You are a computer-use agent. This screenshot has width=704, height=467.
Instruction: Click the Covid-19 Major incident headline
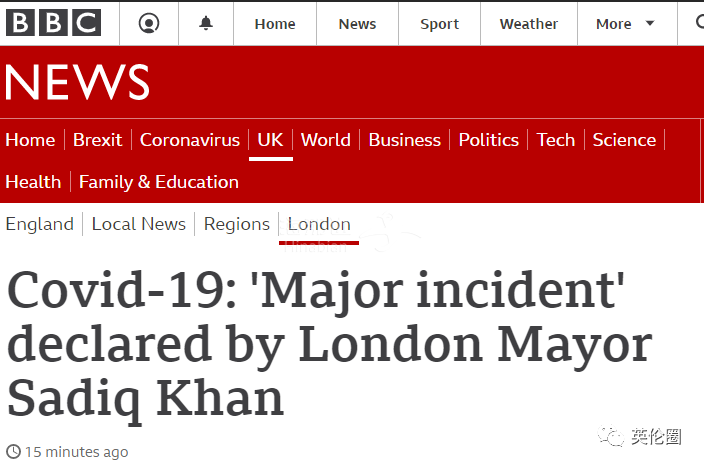(330, 345)
